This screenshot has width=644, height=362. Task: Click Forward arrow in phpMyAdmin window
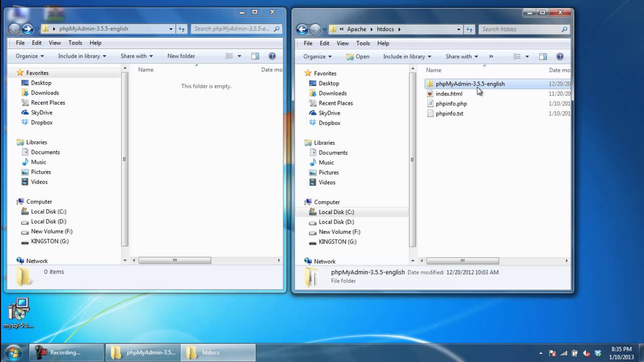click(27, 29)
